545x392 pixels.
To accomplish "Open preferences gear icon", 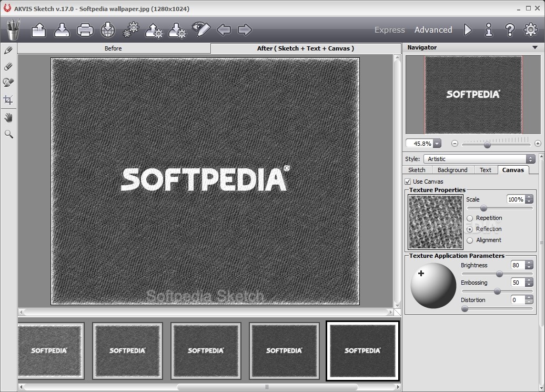I will pyautogui.click(x=530, y=30).
